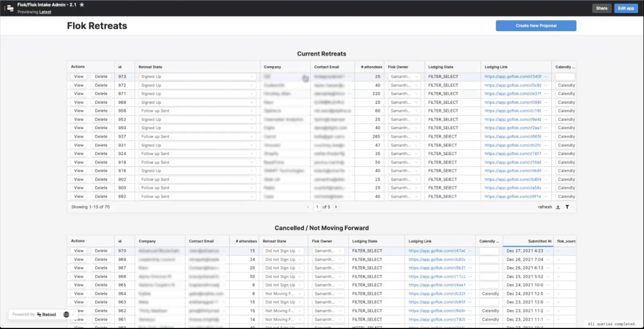This screenshot has height=329, width=644.
Task: Open lodging link for cancelled retreat 969
Action: (437, 259)
